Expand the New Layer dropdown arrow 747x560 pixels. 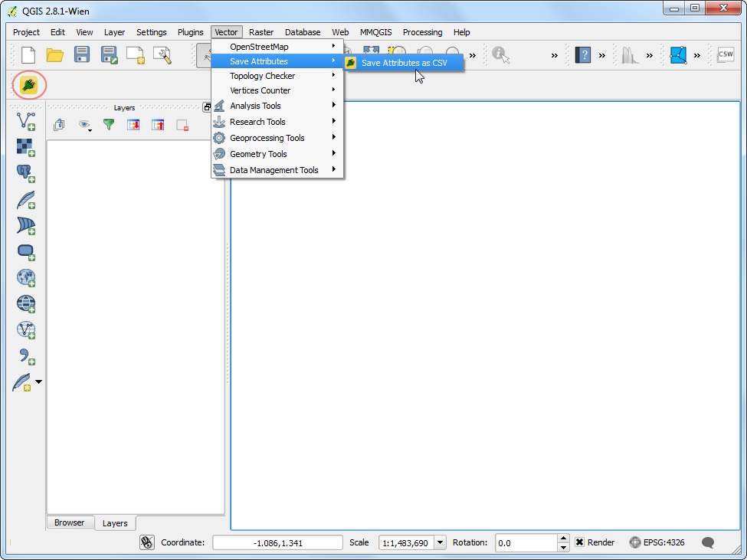(x=39, y=382)
